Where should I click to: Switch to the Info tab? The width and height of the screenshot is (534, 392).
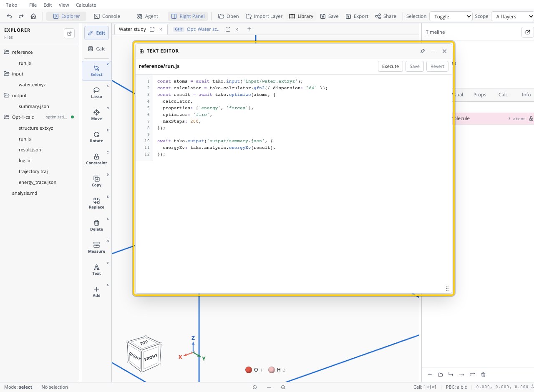point(526,95)
